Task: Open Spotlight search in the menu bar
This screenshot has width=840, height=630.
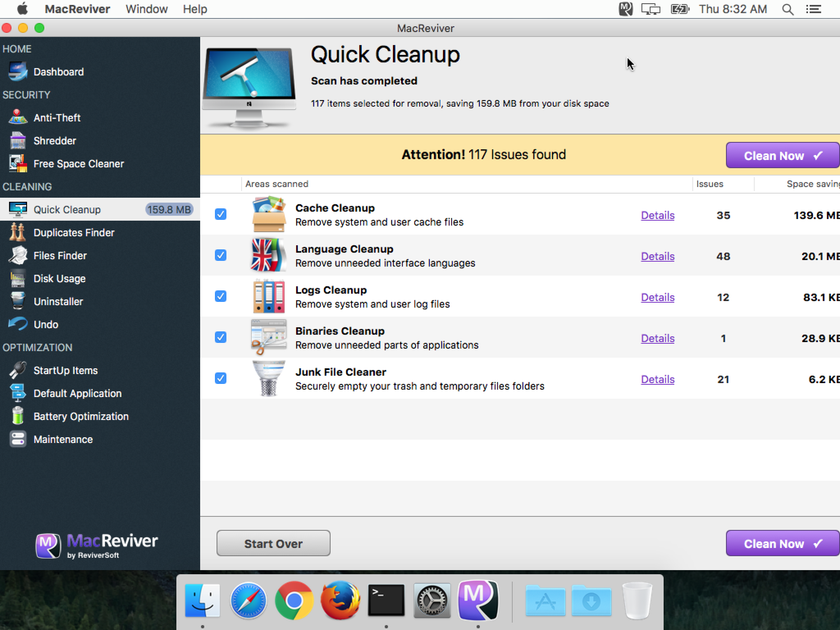Action: [x=787, y=9]
